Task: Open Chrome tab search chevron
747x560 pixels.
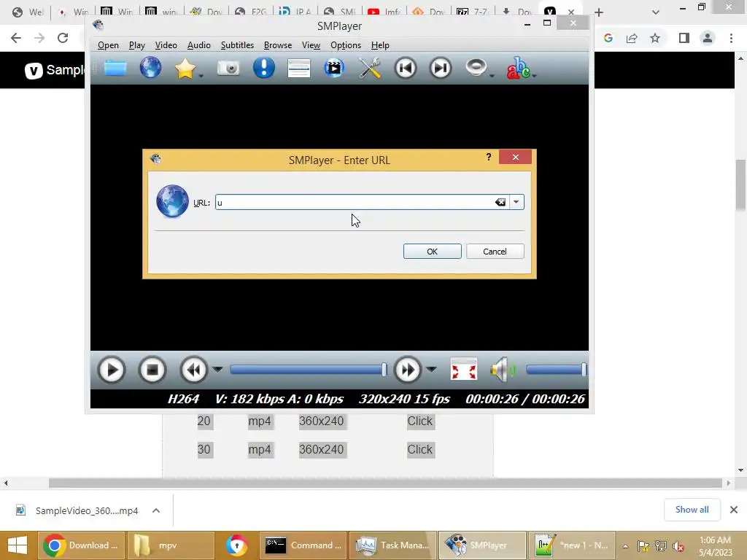Action: point(656,12)
